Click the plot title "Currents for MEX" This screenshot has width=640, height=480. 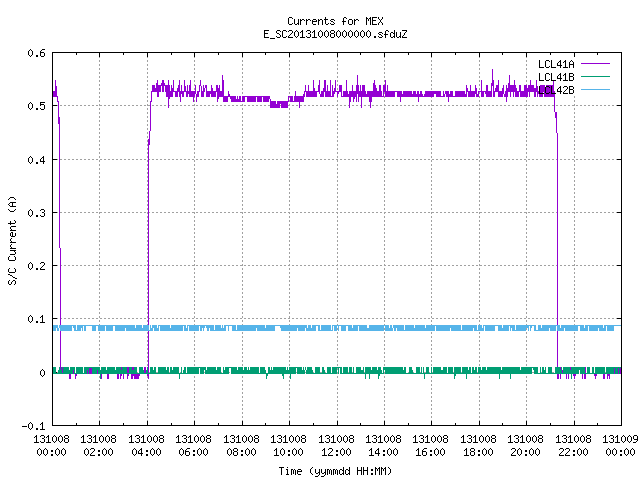pyautogui.click(x=335, y=21)
